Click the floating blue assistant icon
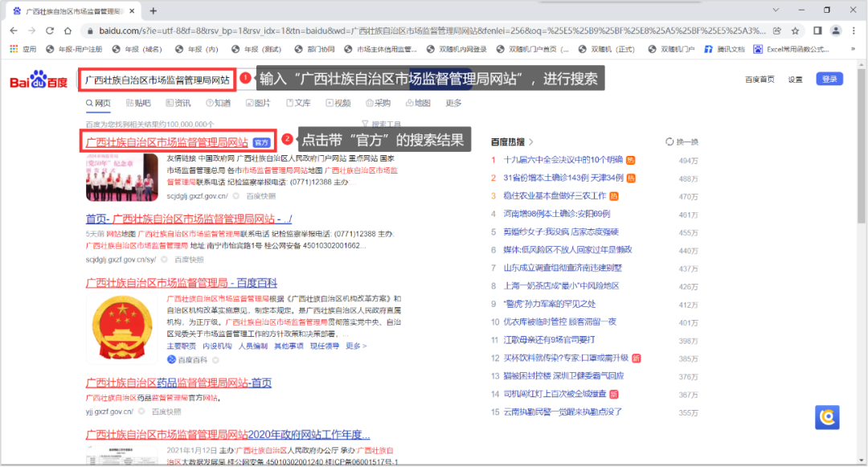 [827, 417]
